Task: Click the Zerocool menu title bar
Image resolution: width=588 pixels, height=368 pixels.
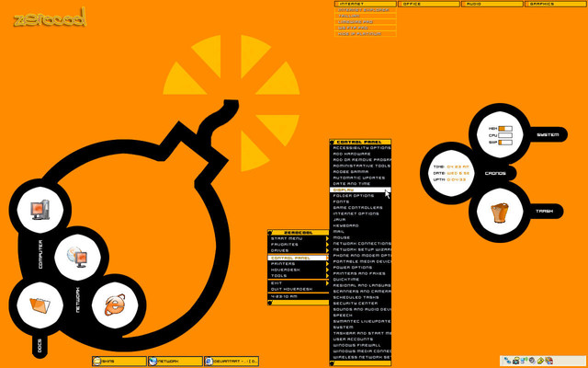Action: coord(299,233)
